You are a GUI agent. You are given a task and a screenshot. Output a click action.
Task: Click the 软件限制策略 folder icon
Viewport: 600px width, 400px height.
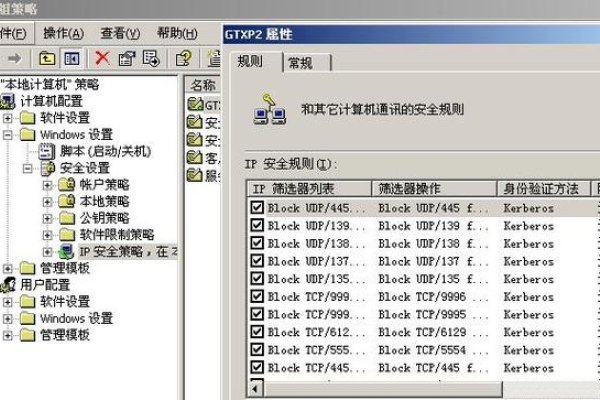(67, 234)
